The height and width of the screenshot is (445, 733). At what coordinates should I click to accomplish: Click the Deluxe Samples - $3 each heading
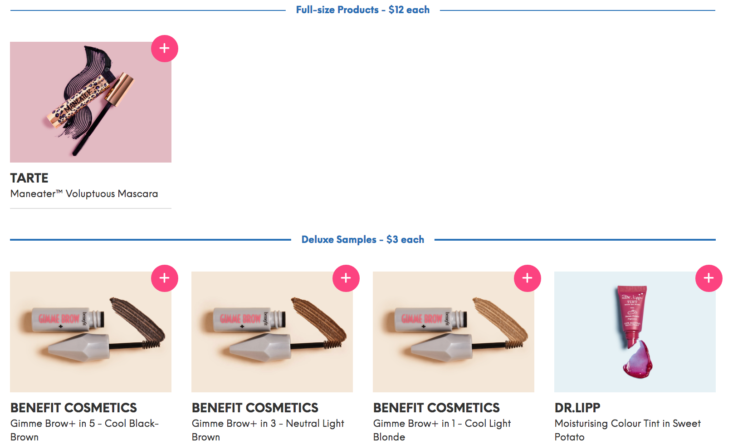coord(363,240)
